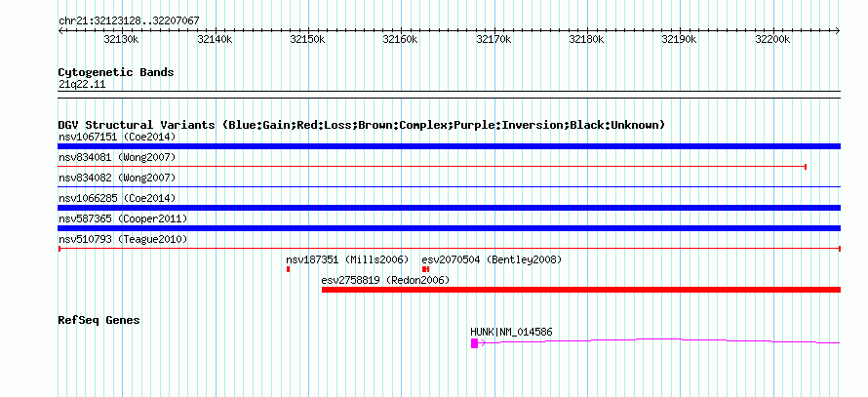This screenshot has height=397, width=868.
Task: Click the nsv510793 (Teague2010) label
Action: point(123,240)
